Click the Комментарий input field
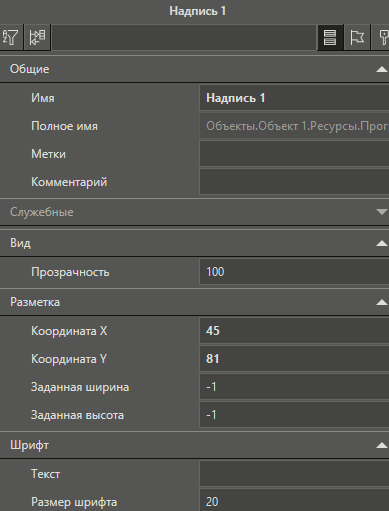The image size is (389, 511). tap(294, 182)
